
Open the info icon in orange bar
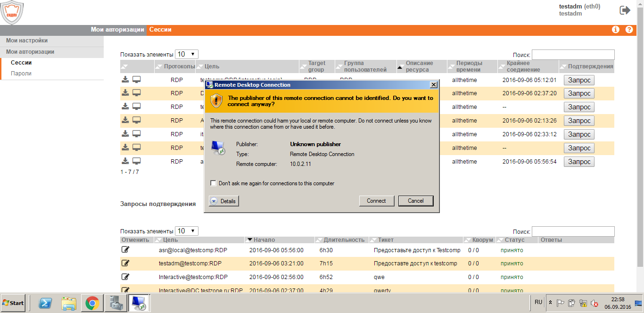coord(616,30)
